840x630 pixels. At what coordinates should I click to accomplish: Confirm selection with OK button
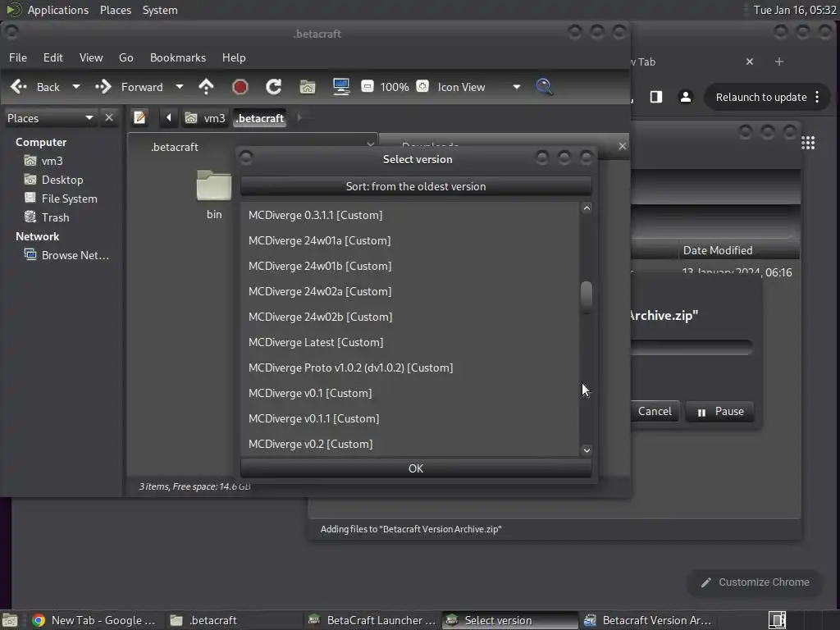pyautogui.click(x=416, y=468)
